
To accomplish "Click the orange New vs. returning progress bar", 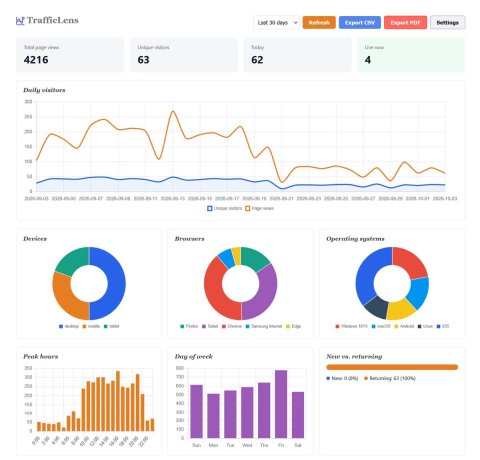I will pos(392,367).
